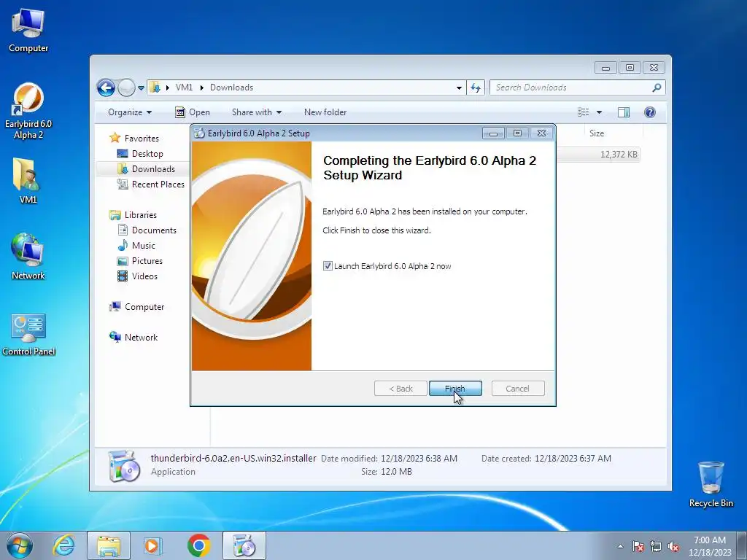The image size is (747, 560).
Task: Select the 12,372 KB file row
Action: (599, 155)
